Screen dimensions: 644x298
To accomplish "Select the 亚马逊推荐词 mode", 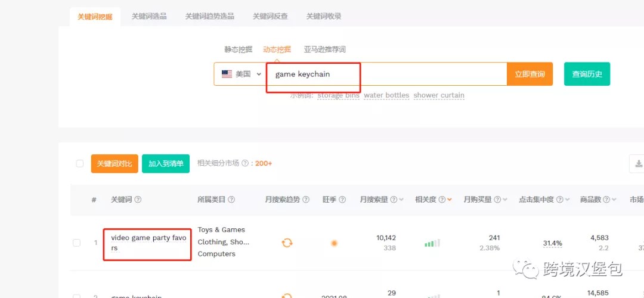I will (x=325, y=49).
